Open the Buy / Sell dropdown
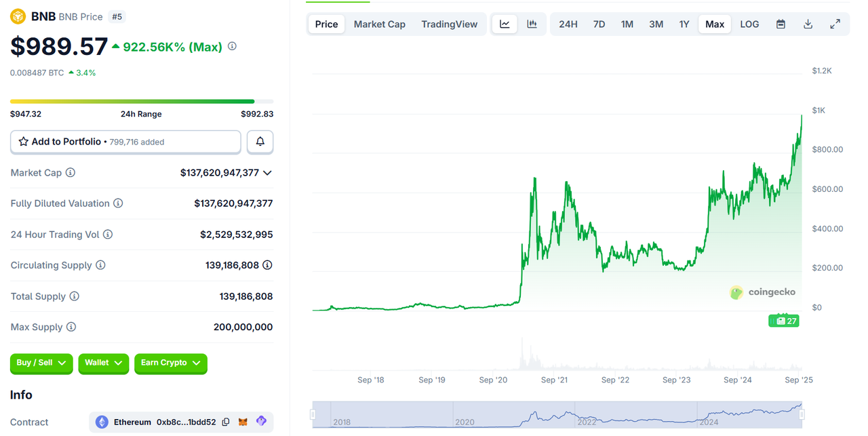 (41, 363)
